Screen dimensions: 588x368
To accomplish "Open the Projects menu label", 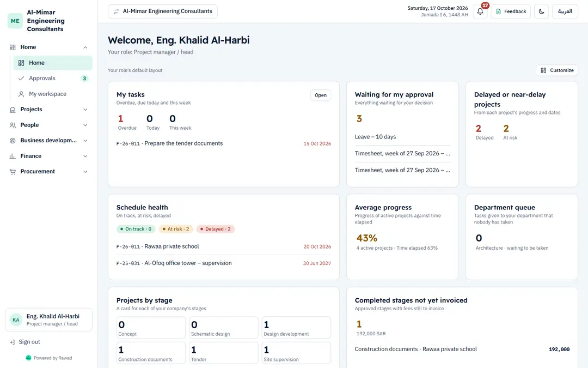I will pyautogui.click(x=31, y=109).
